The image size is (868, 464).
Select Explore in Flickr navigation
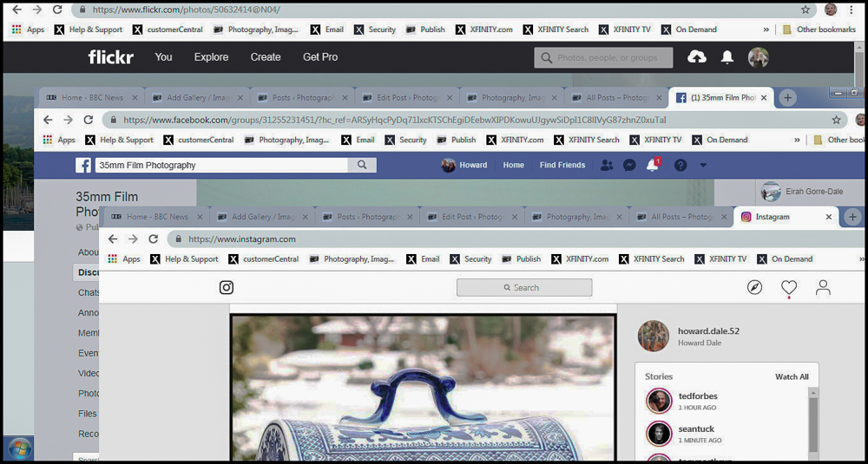tap(211, 57)
